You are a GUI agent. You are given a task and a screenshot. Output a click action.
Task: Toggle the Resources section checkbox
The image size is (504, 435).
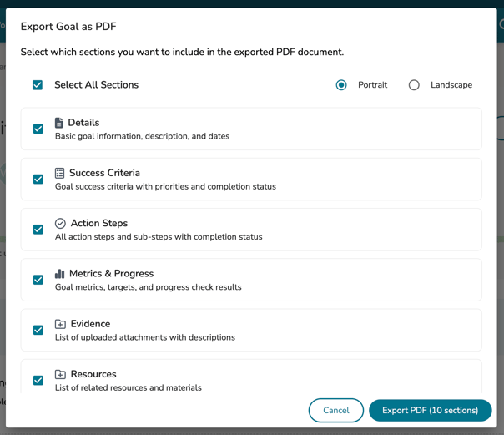[x=38, y=380]
